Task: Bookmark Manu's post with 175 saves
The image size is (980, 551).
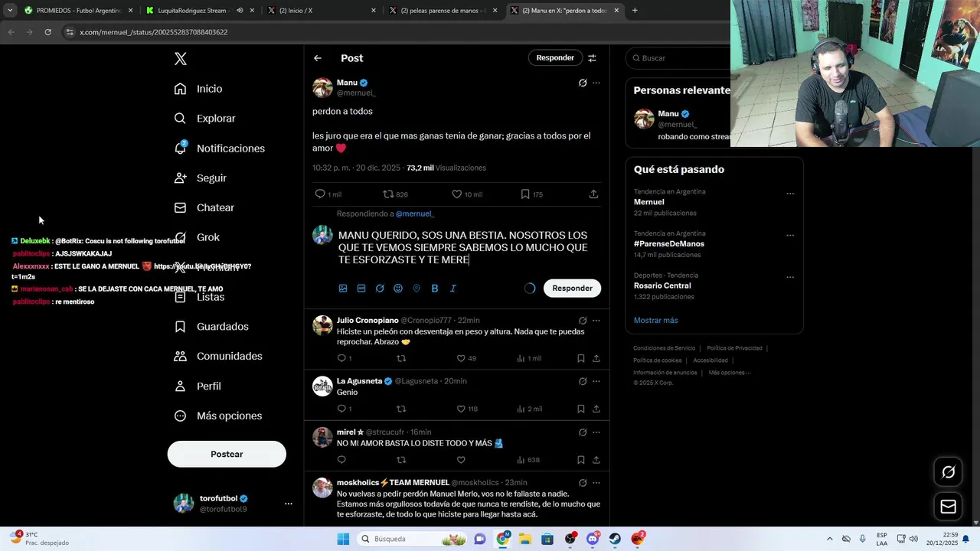Action: point(532,194)
